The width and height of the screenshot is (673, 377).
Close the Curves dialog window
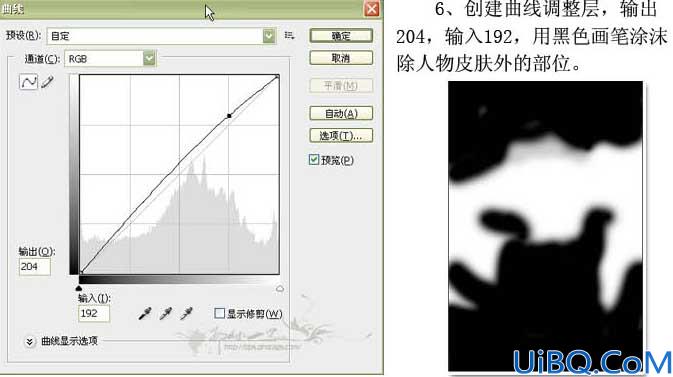coord(372,9)
